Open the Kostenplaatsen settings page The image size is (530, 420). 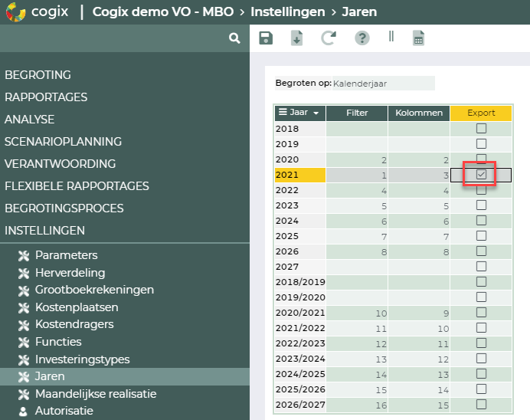click(x=77, y=307)
